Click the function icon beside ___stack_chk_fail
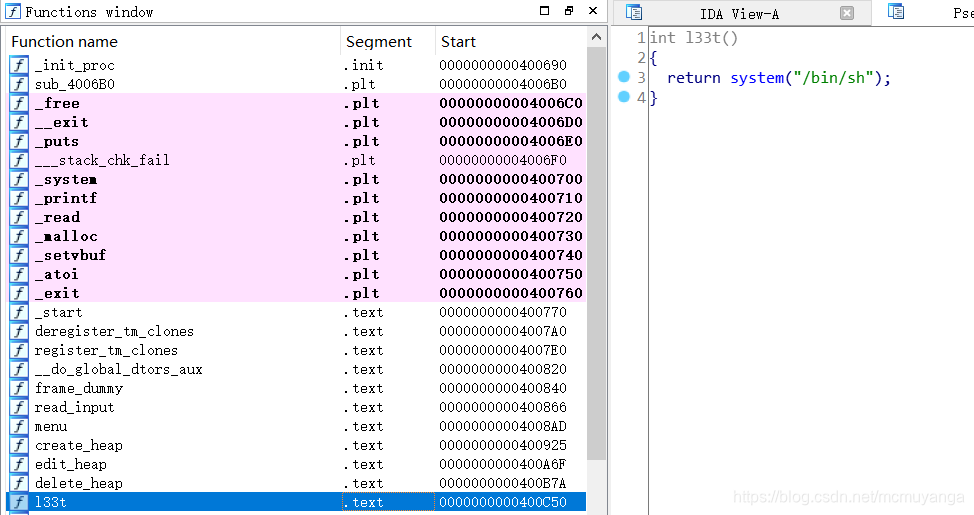This screenshot has width=974, height=515. (19, 160)
